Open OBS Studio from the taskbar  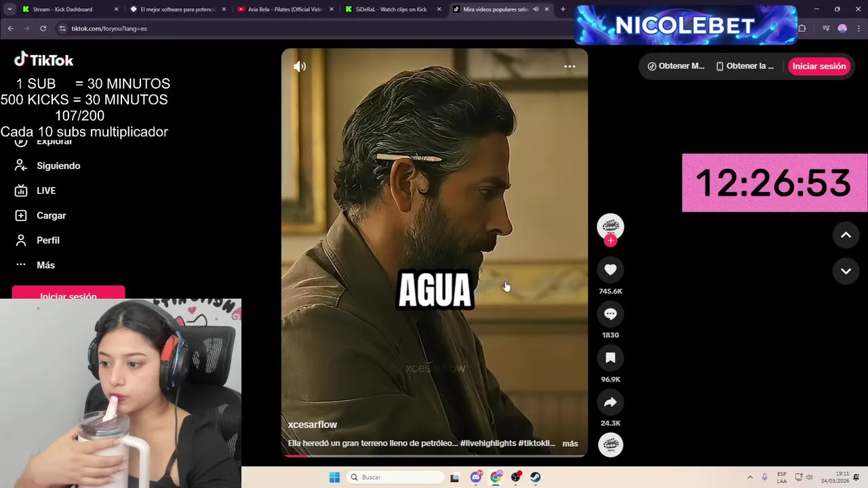(x=516, y=477)
